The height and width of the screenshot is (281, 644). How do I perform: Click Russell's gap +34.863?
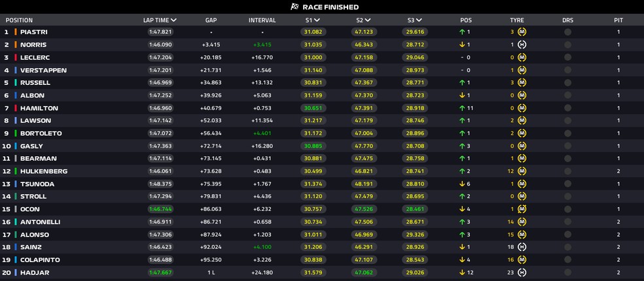[x=211, y=82]
